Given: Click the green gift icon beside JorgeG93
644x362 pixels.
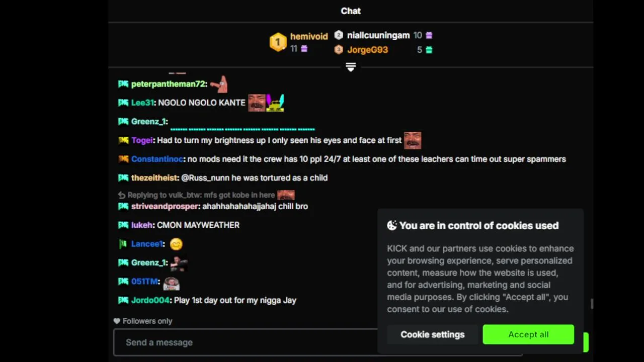Looking at the screenshot, I should [429, 50].
